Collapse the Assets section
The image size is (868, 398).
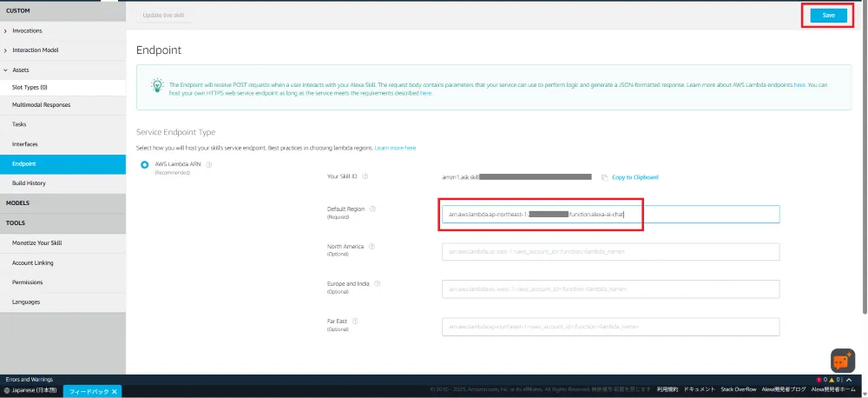tap(6, 70)
